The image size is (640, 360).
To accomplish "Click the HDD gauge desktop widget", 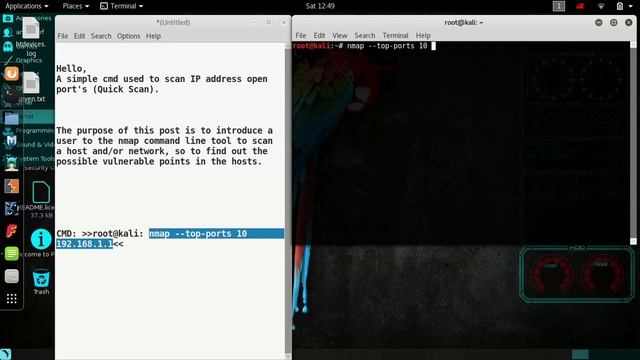I will pyautogui.click(x=577, y=274).
